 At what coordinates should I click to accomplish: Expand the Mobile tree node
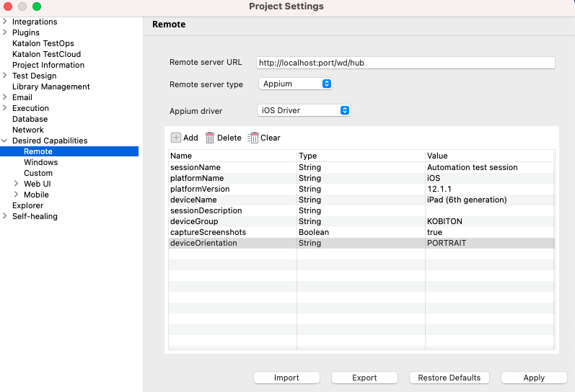(17, 195)
